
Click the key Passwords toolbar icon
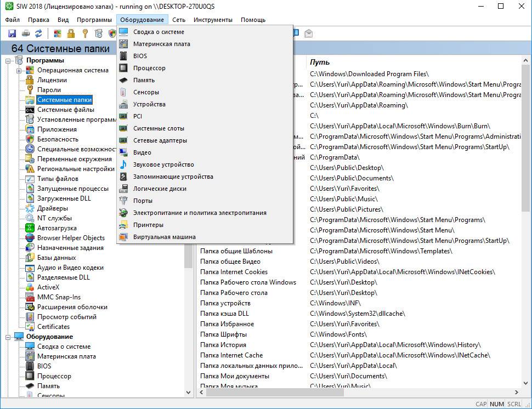pyautogui.click(x=85, y=33)
